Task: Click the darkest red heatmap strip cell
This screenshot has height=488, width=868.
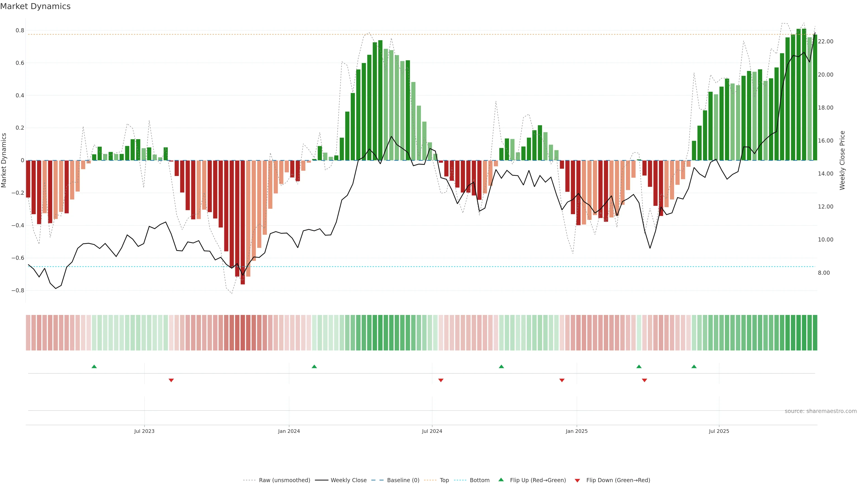Action: click(243, 333)
